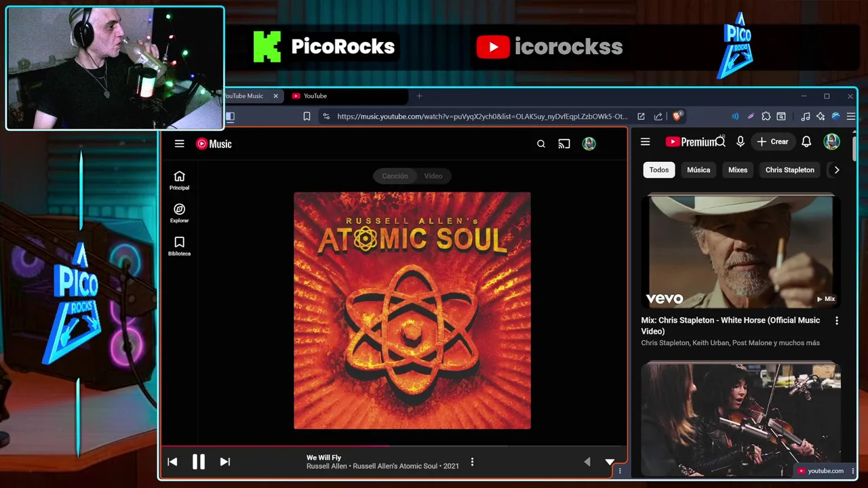Screen dimensions: 868x488
Task: Open browser extensions puzzle icon
Action: [x=766, y=117]
